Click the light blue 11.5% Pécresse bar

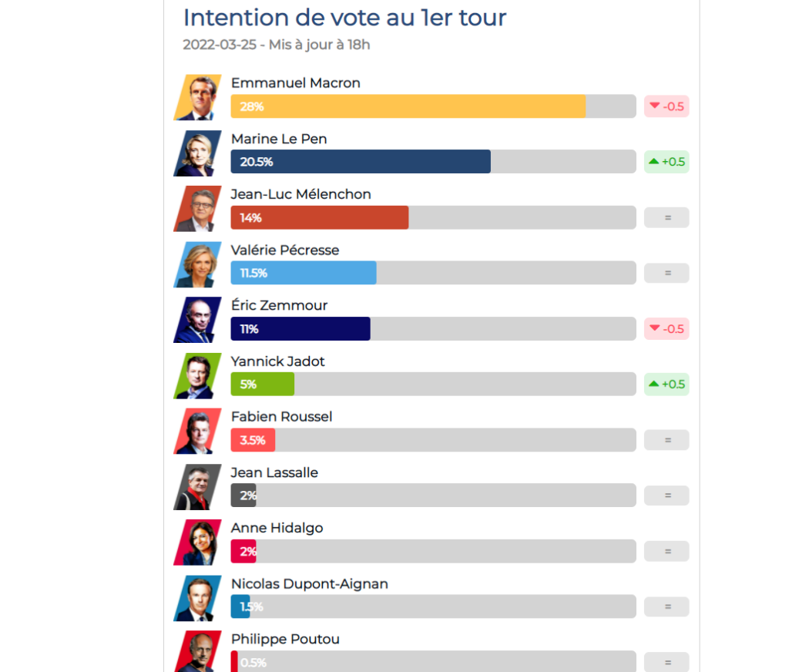point(304,273)
